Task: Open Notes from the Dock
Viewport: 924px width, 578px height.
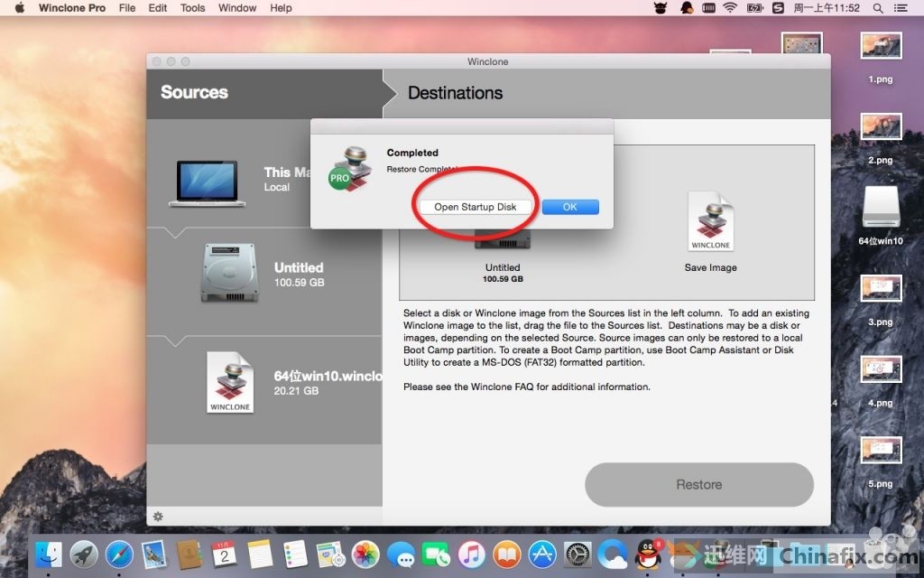Action: pyautogui.click(x=260, y=555)
